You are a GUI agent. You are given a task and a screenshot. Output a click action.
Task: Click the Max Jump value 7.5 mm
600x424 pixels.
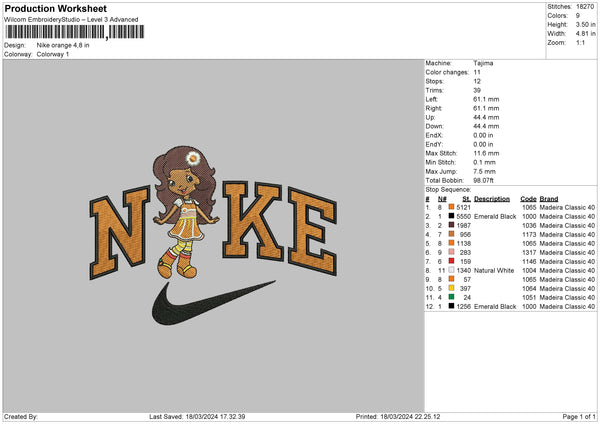tap(484, 171)
